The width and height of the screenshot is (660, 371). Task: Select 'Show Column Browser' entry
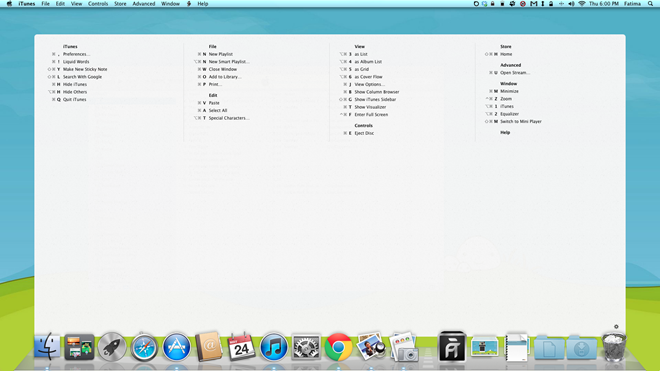(377, 92)
